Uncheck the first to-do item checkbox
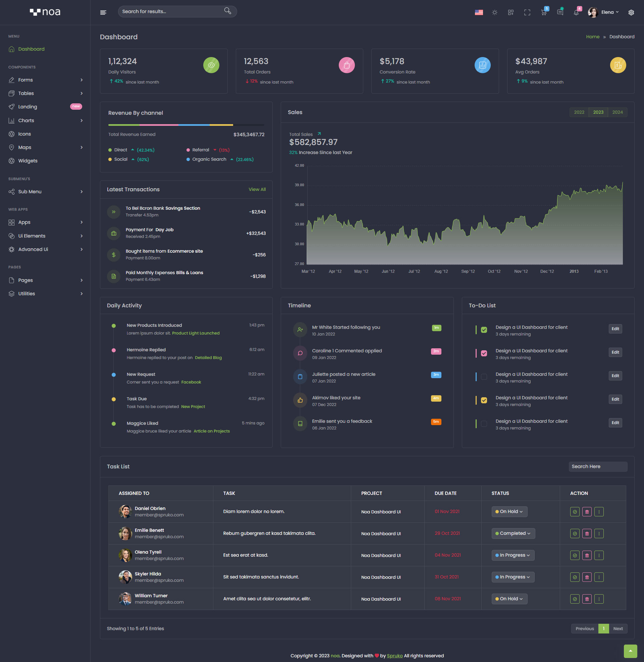This screenshot has width=644, height=662. click(484, 330)
